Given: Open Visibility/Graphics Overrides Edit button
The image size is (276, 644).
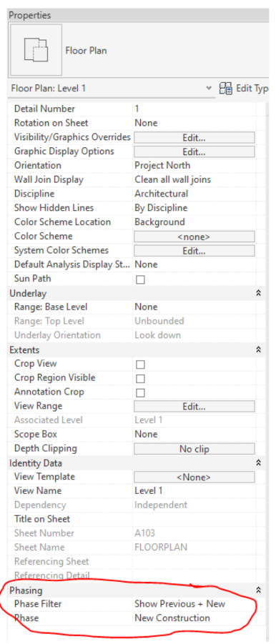Looking at the screenshot, I should (x=194, y=137).
